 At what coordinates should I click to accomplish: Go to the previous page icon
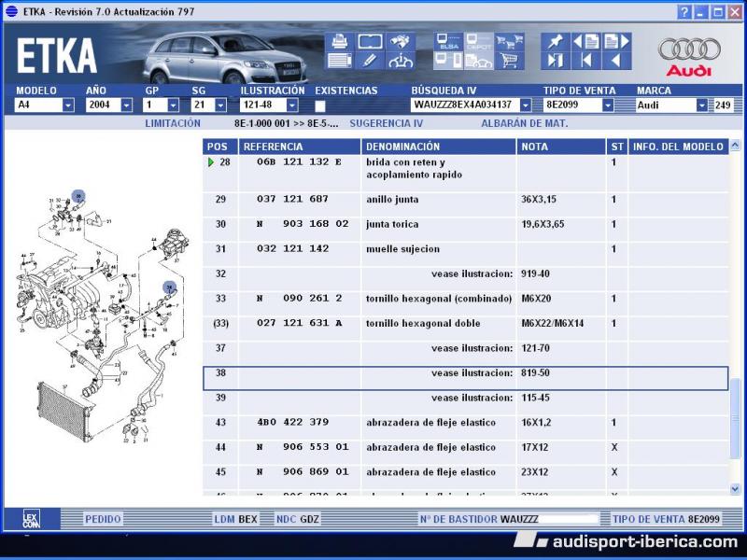point(586,41)
